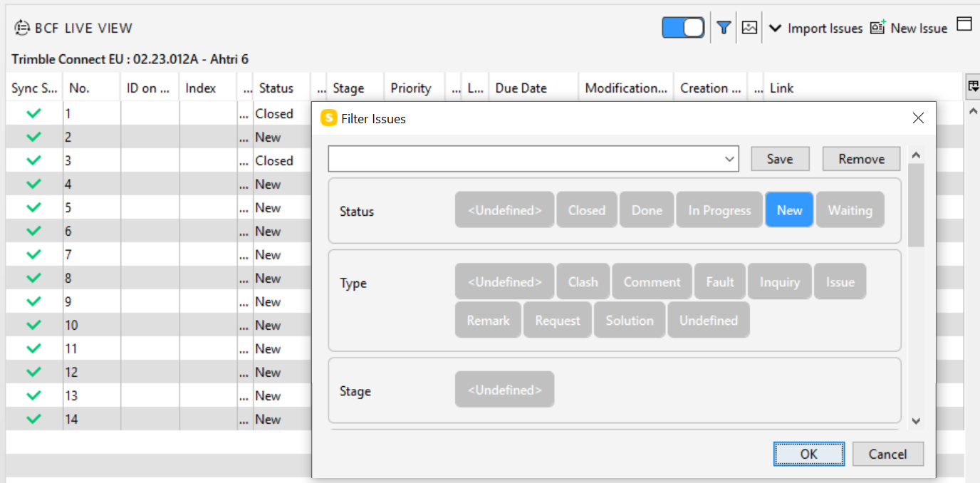Image resolution: width=980 pixels, height=483 pixels.
Task: Select issue number 10 cell
Action: 92,325
